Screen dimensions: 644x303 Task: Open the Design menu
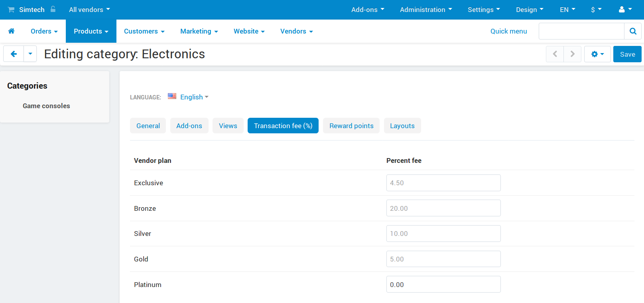point(530,10)
